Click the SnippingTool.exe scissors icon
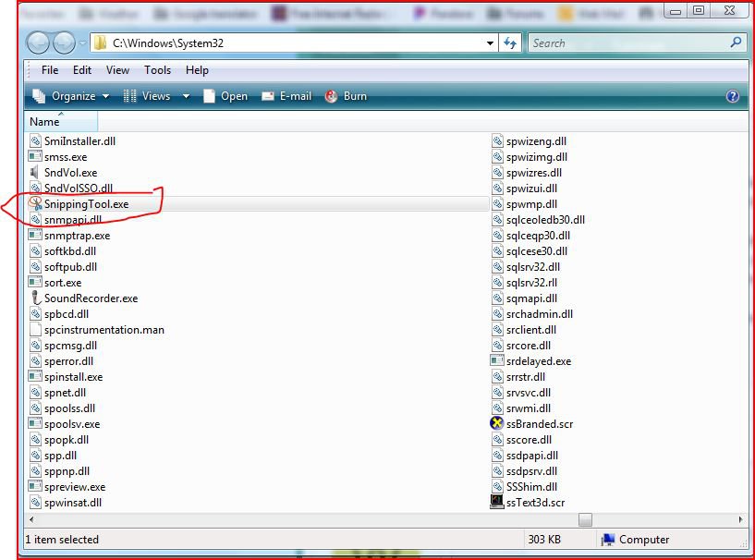The height and width of the screenshot is (560, 755). pos(35,203)
